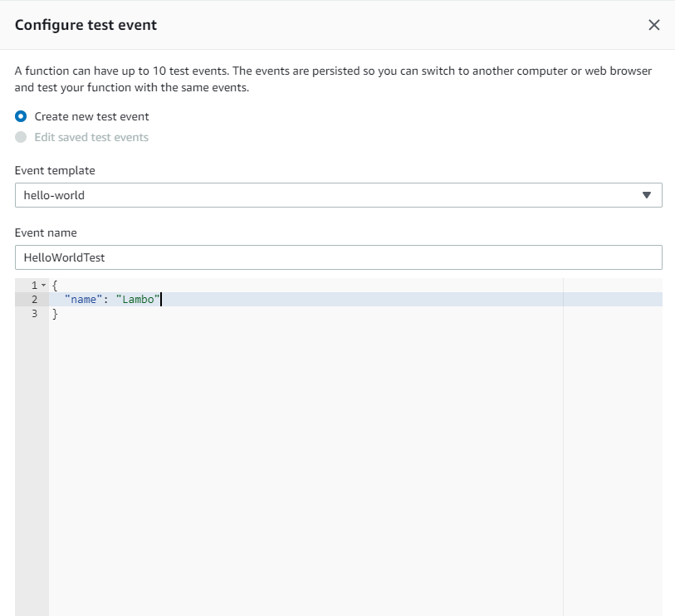Choose Edit saved test events radio
Viewport: 675px width, 616px height.
(21, 137)
